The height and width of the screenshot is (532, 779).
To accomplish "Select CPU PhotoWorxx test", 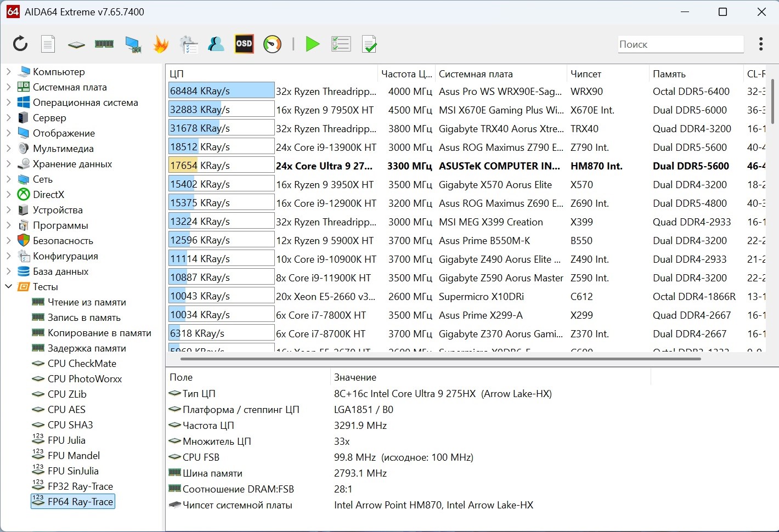I will click(84, 379).
